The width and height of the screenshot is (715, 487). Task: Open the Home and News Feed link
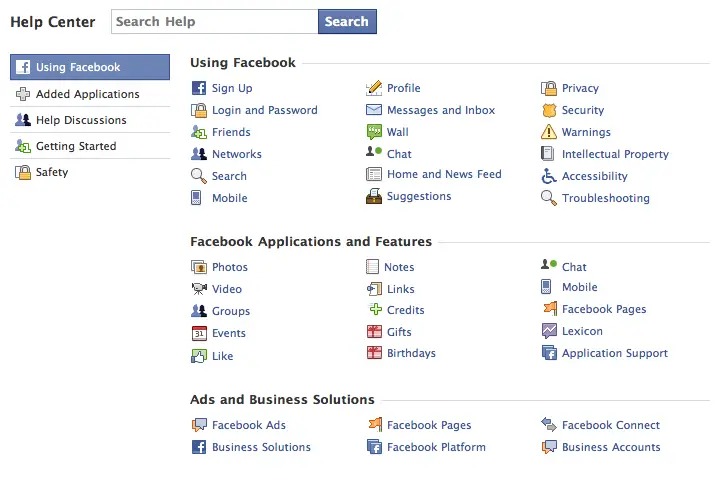pyautogui.click(x=444, y=174)
